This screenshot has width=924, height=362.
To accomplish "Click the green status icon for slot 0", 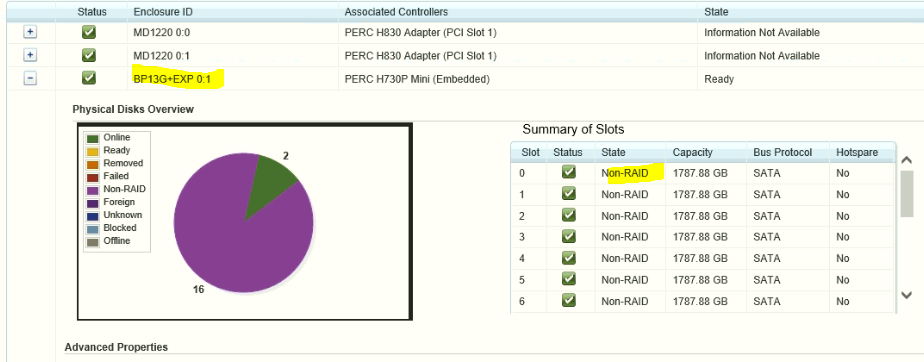I will click(569, 173).
